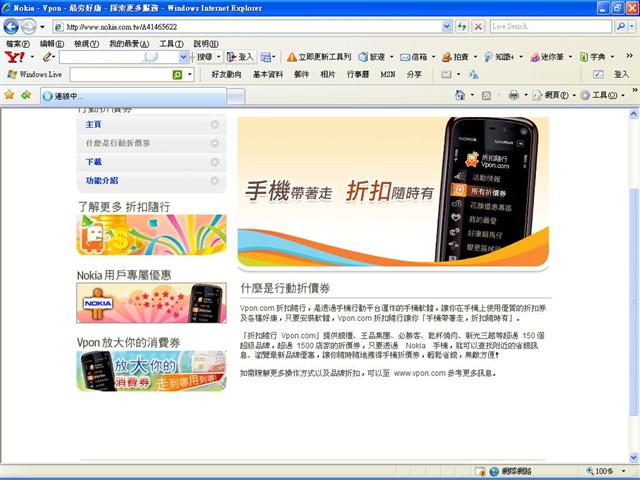Show more Yahoo toolbar items chevron
This screenshot has height=480, width=640.
pyautogui.click(x=629, y=56)
